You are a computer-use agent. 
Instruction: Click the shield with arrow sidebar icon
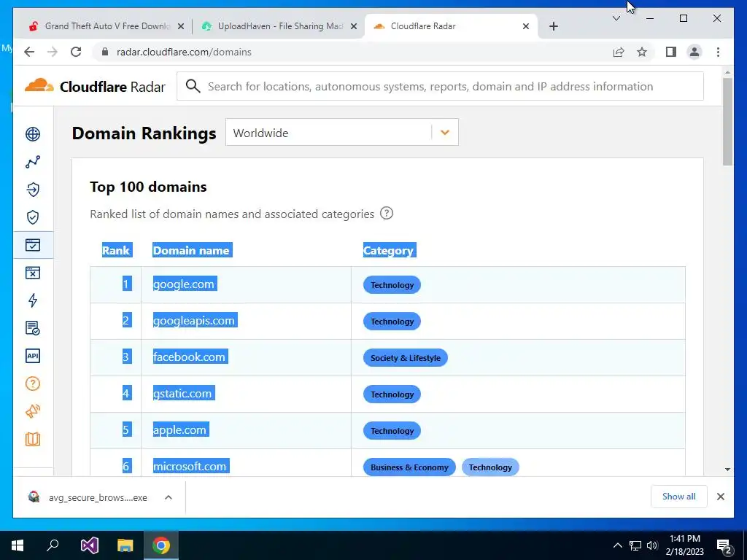[x=33, y=190]
